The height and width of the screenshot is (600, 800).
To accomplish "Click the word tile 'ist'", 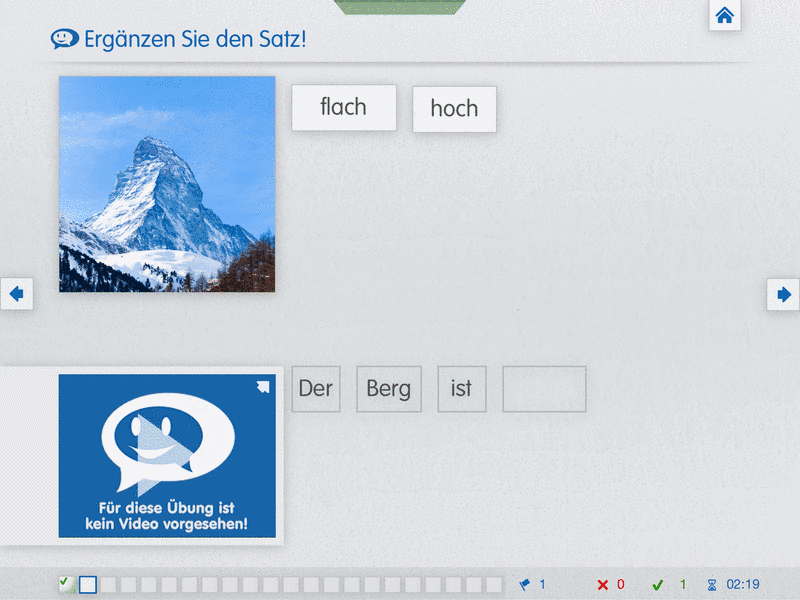I will coord(461,389).
